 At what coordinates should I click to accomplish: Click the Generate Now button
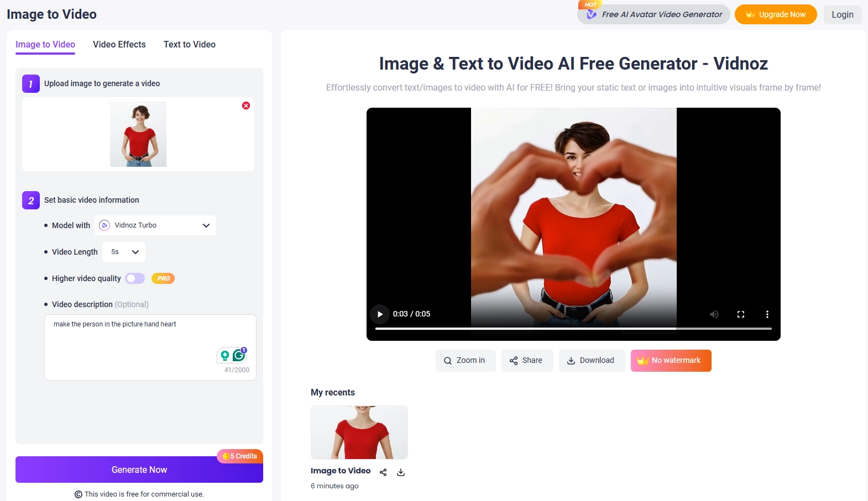tap(139, 470)
